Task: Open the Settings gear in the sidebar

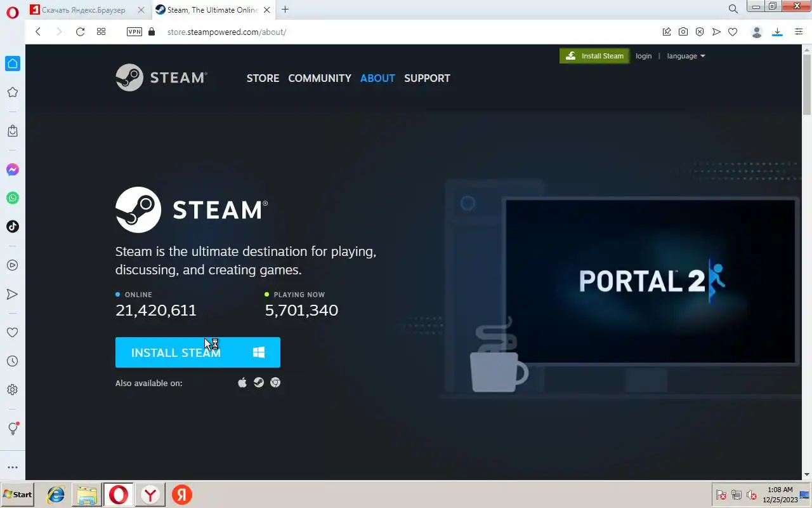Action: tap(12, 390)
